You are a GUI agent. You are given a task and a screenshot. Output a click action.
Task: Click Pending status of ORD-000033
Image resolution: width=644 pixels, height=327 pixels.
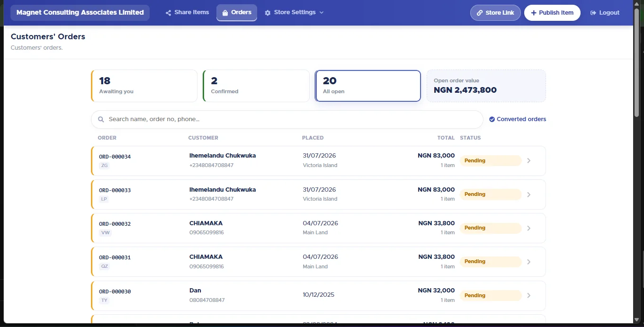(x=491, y=194)
